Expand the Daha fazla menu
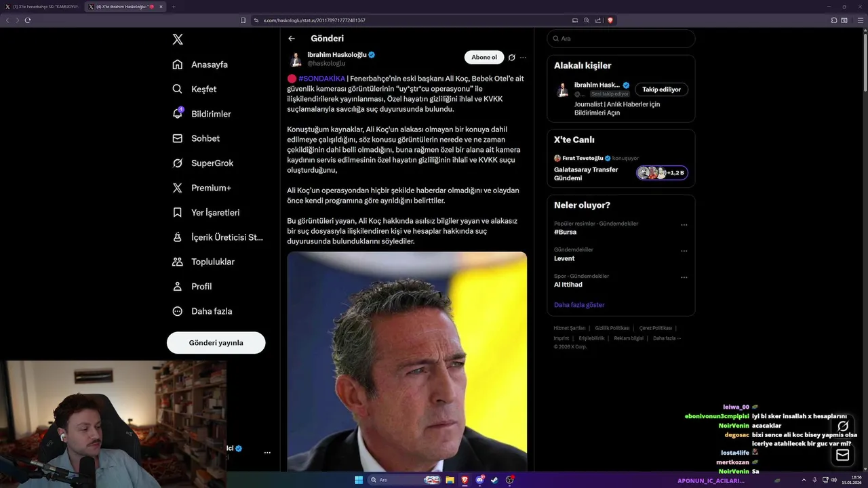The image size is (868, 488). tap(202, 311)
